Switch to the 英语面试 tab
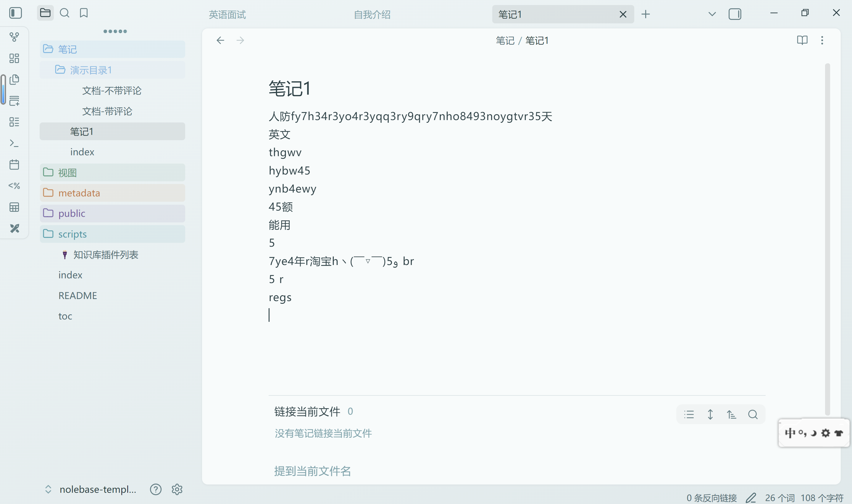Image resolution: width=852 pixels, height=504 pixels. 227,14
